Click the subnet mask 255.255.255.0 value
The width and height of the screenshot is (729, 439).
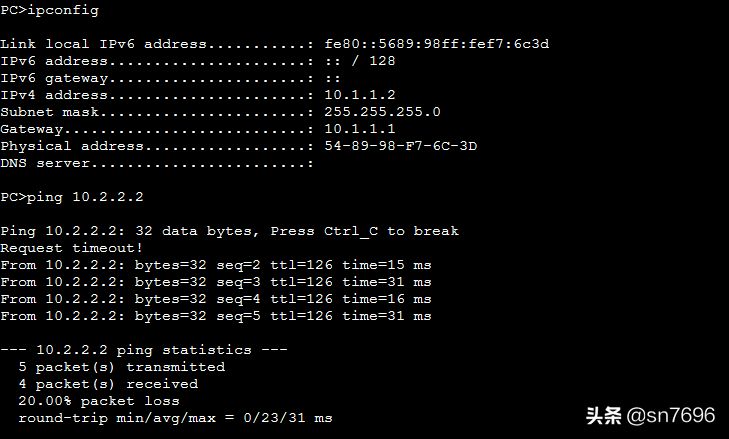(x=382, y=112)
